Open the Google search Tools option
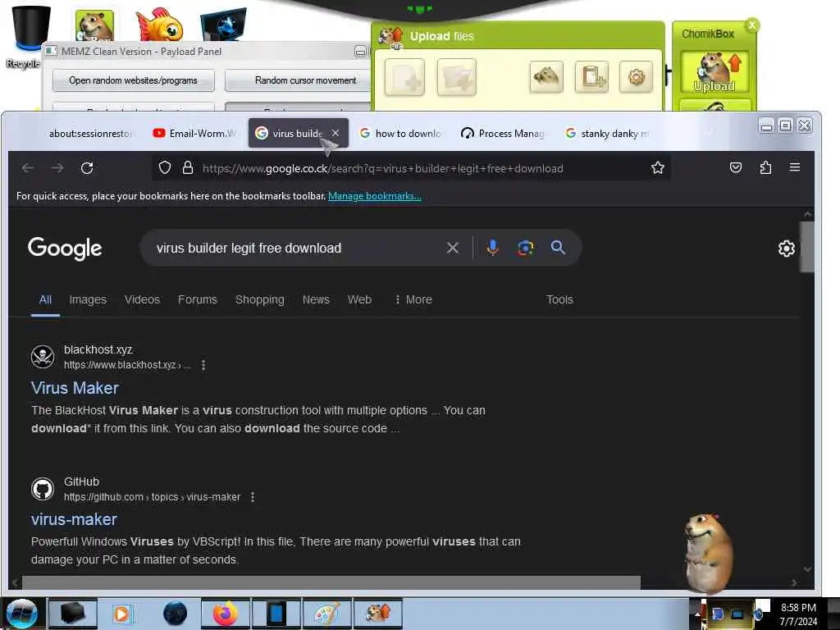The image size is (840, 630). [559, 299]
